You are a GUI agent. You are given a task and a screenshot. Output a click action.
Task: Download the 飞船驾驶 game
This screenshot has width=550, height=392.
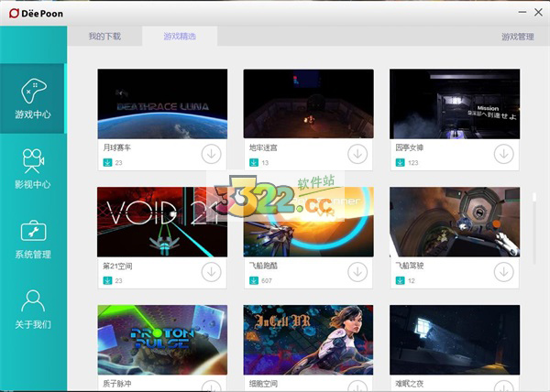point(503,272)
